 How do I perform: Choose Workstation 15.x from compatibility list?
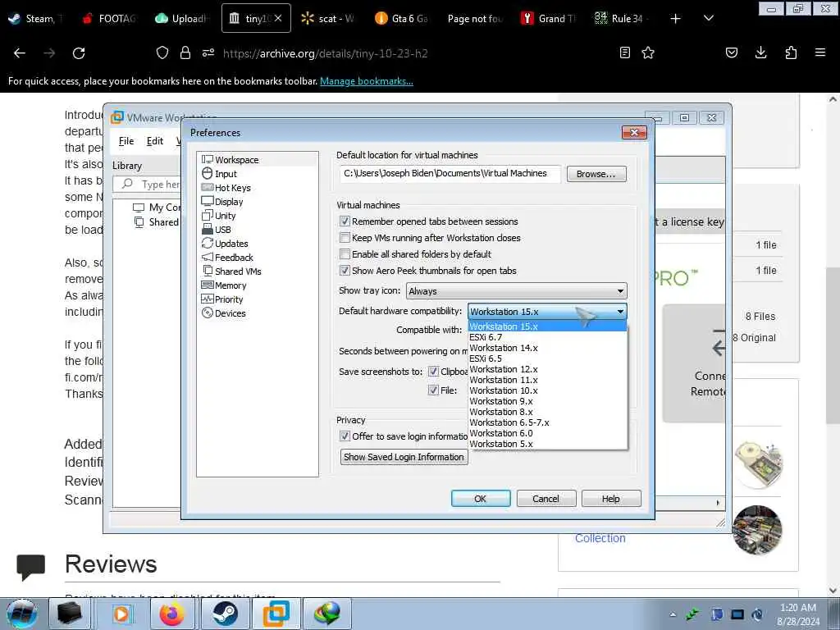click(547, 326)
